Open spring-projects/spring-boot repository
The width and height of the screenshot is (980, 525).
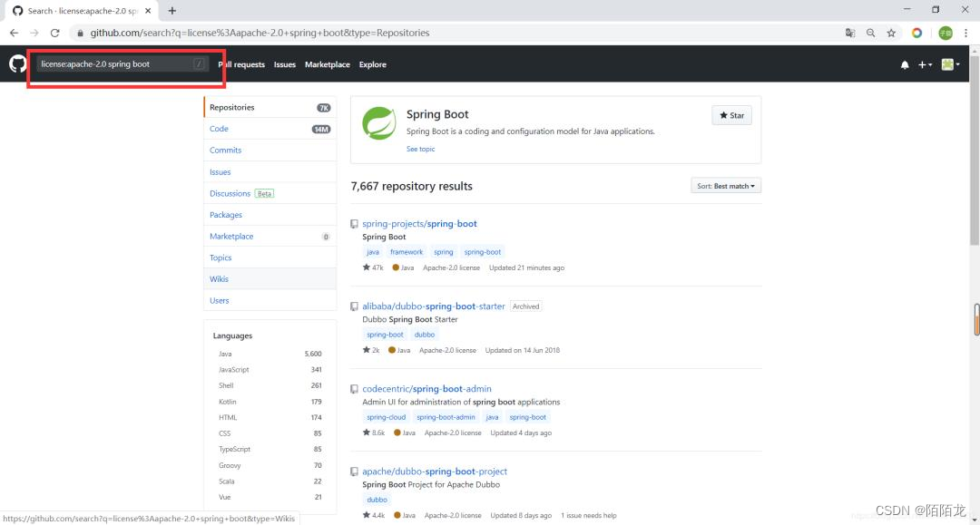419,223
